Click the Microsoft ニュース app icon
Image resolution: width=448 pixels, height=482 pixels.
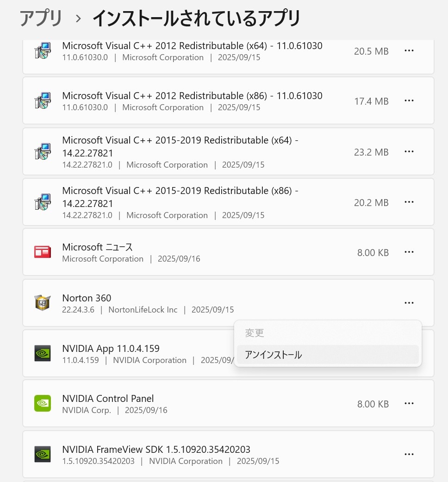tap(43, 252)
